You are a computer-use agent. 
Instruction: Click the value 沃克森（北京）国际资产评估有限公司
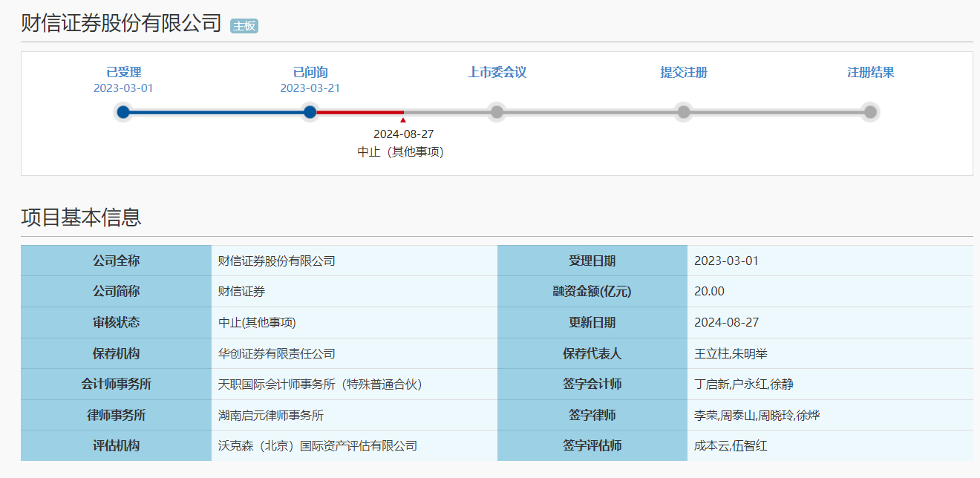coord(318,445)
